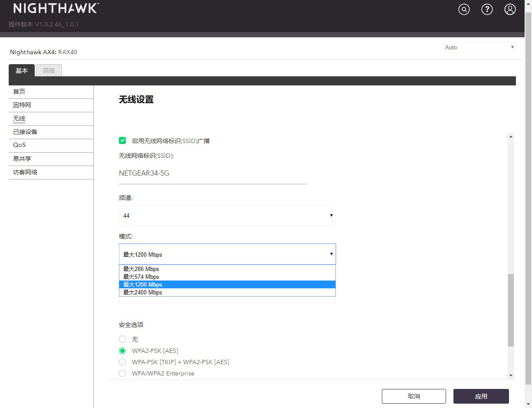Toggle the SSID broadcast checkbox

[x=122, y=140]
